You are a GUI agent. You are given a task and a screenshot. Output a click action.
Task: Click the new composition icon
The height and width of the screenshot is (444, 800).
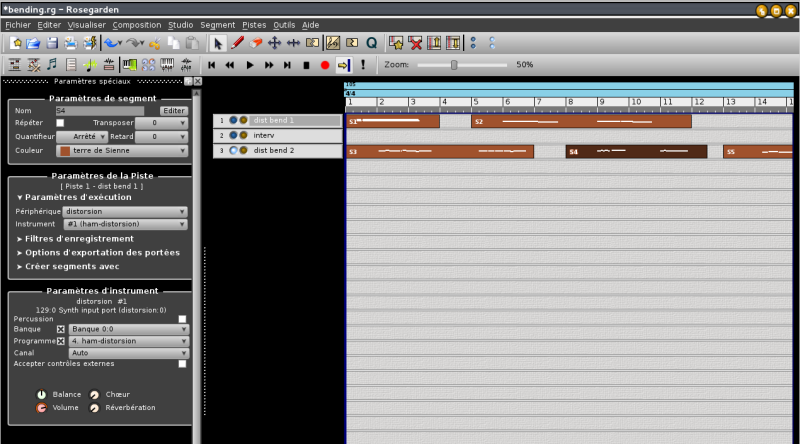(x=15, y=43)
